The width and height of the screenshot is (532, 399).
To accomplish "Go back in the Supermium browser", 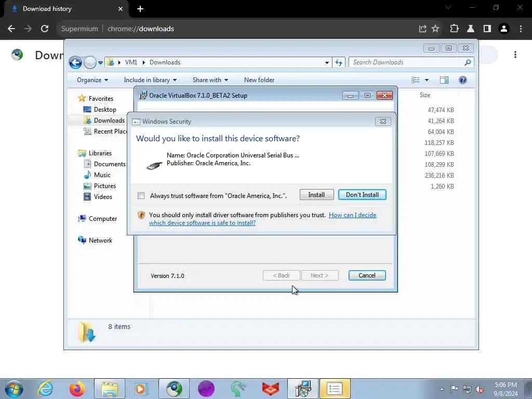I will click(x=11, y=29).
